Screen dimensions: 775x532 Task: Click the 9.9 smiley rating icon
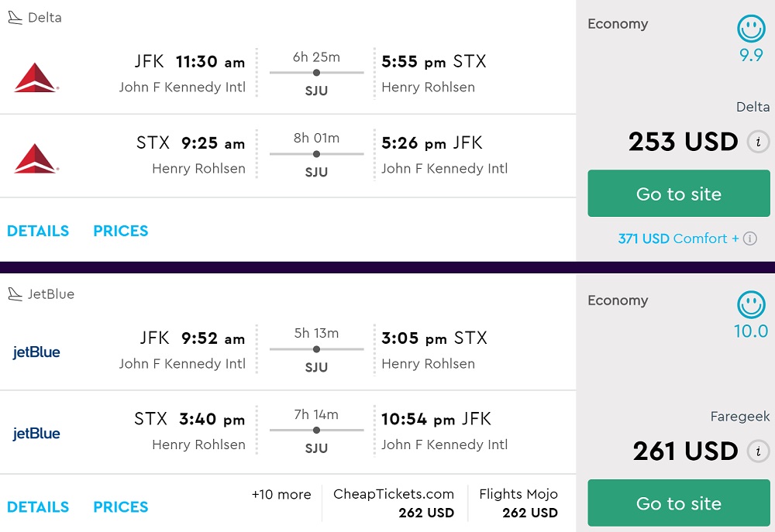click(x=750, y=29)
